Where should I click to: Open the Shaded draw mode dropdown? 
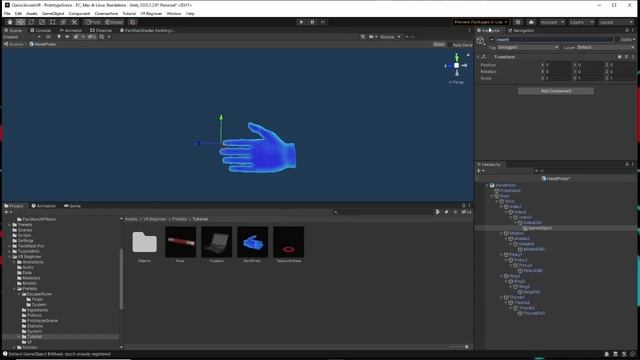(22, 37)
